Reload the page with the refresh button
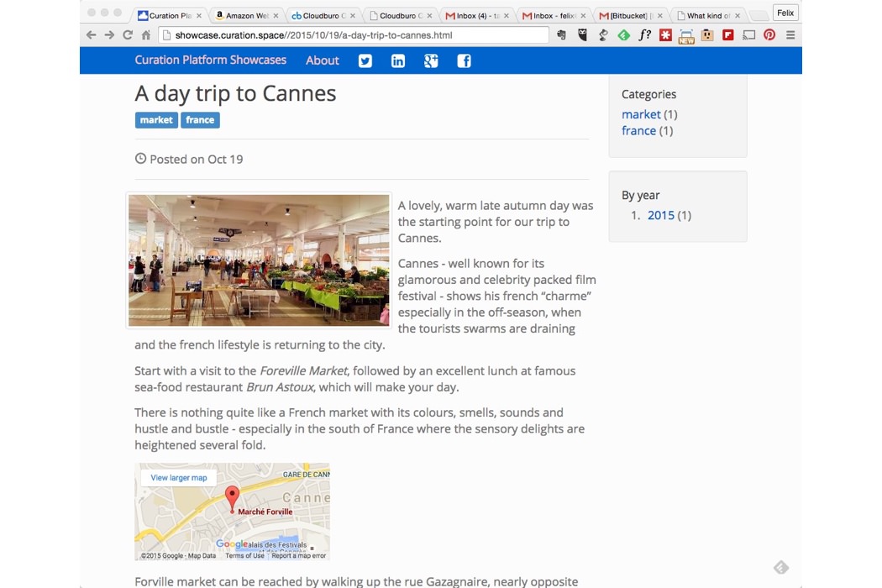Image resolution: width=882 pixels, height=588 pixels. coord(128,35)
